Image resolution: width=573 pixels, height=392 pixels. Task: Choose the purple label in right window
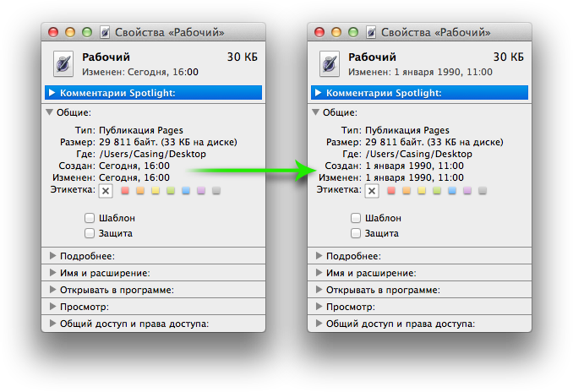[x=467, y=190]
